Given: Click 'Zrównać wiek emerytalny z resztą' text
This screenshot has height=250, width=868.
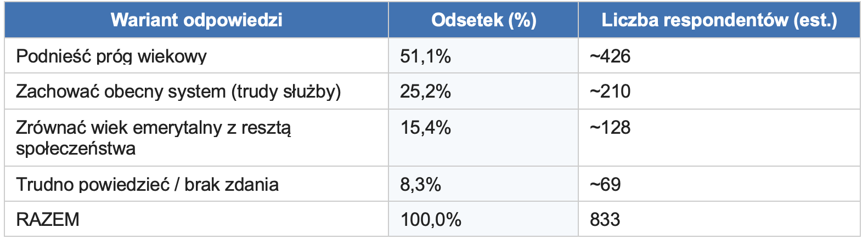Looking at the screenshot, I should click(x=154, y=128).
